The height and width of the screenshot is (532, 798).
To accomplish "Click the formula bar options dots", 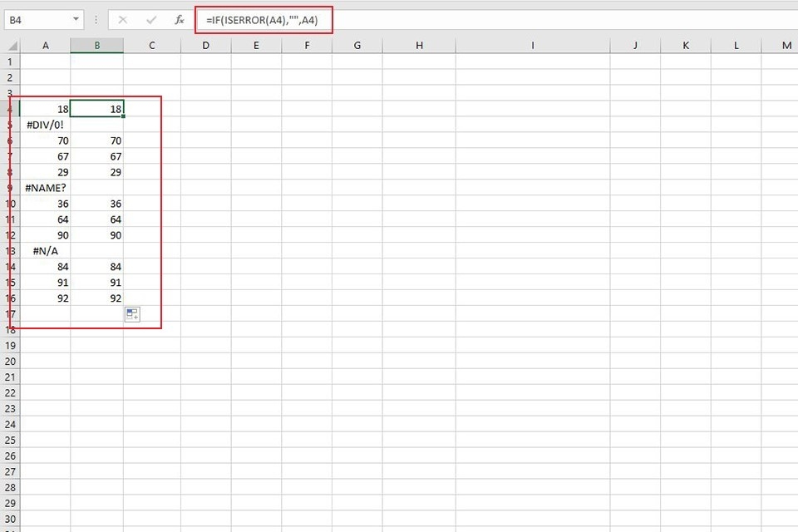I will [x=96, y=20].
